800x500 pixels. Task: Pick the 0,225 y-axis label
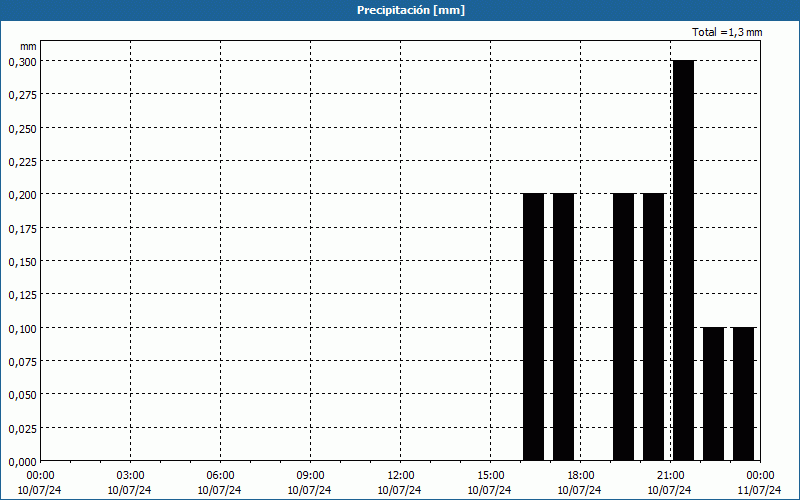(x=22, y=162)
